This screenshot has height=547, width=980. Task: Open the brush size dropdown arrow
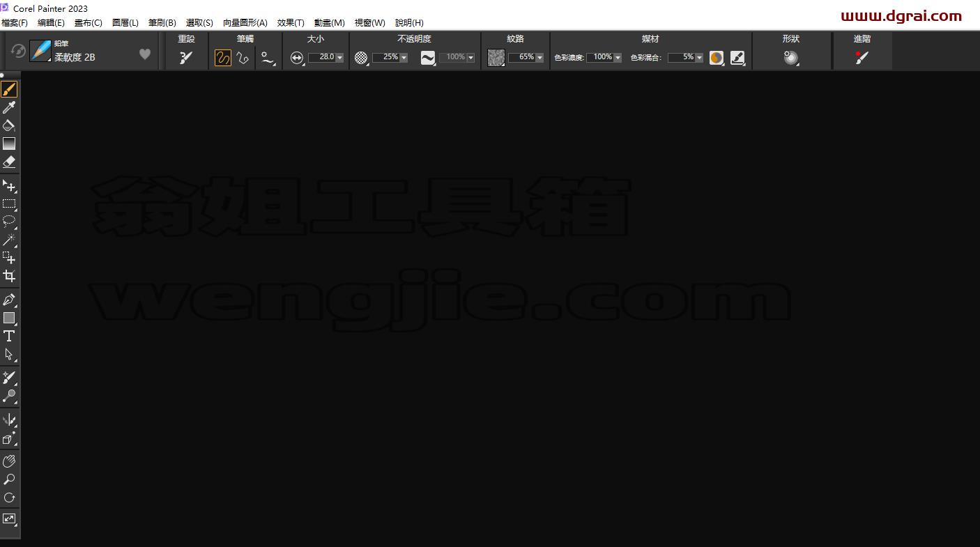[x=340, y=58]
